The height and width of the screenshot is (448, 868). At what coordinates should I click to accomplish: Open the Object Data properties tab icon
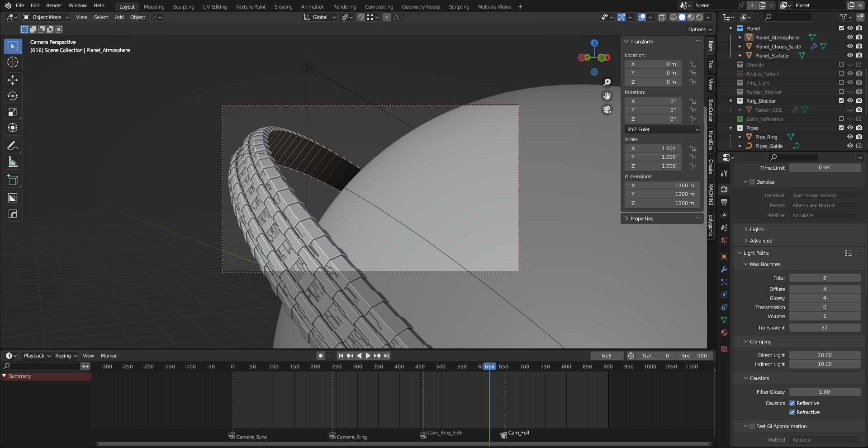pyautogui.click(x=724, y=320)
